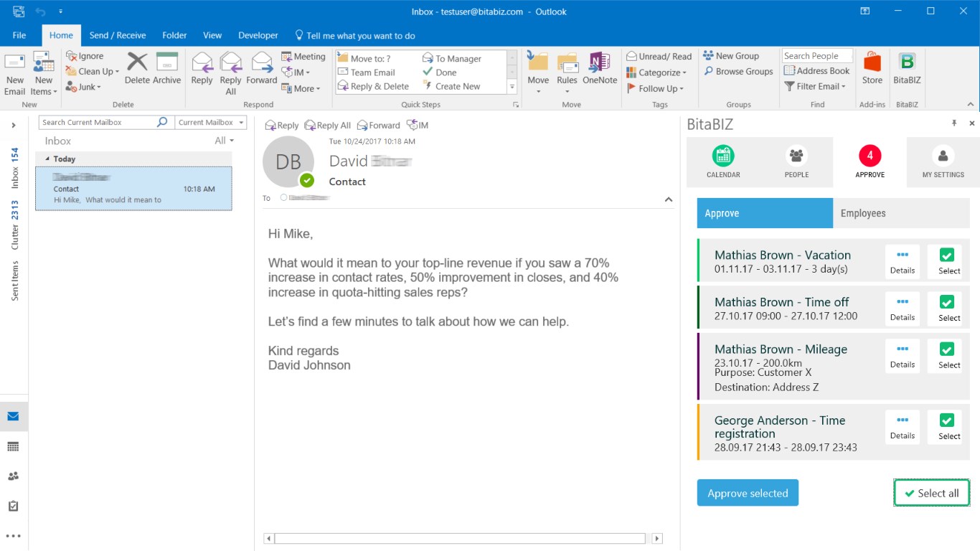Click the reading pane horizontal scrollbar
The height and width of the screenshot is (551, 980).
(460, 538)
